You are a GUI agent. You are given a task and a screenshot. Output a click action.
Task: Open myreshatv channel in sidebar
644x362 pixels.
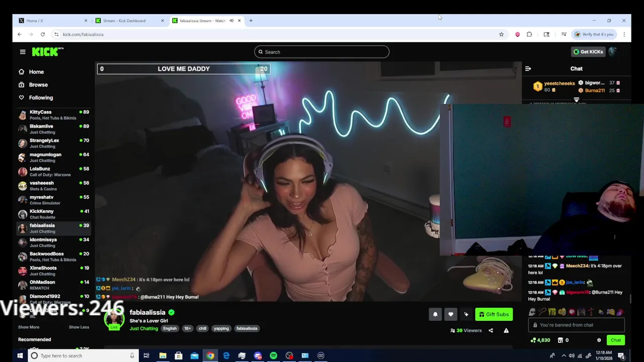point(53,200)
